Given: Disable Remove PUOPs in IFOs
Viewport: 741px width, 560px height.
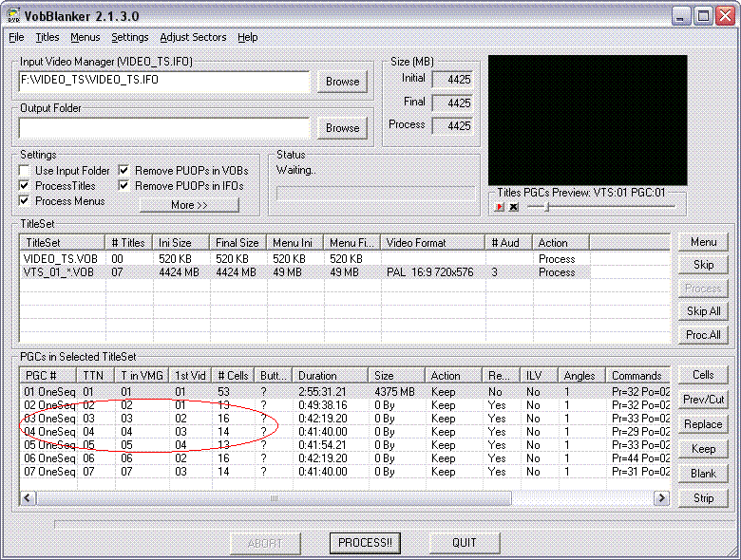Looking at the screenshot, I should 123,186.
